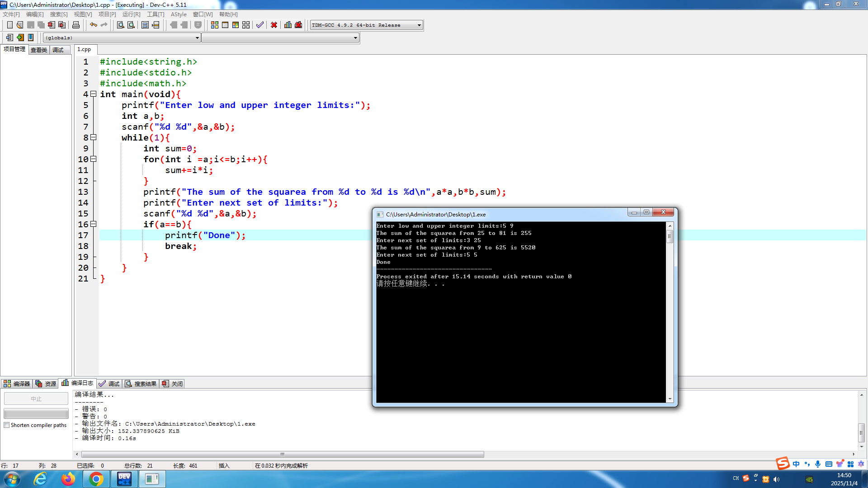This screenshot has width=868, height=488.
Task: Open Chrome from the Windows taskbar
Action: point(96,479)
